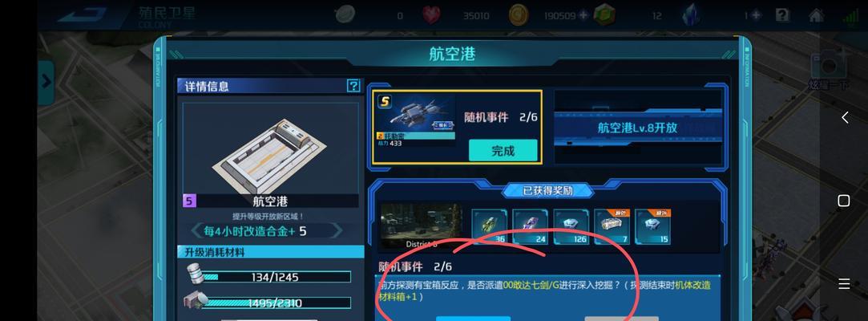Tap the Android back navigation arrow
Viewport: 868px width, 321px height.
click(845, 117)
